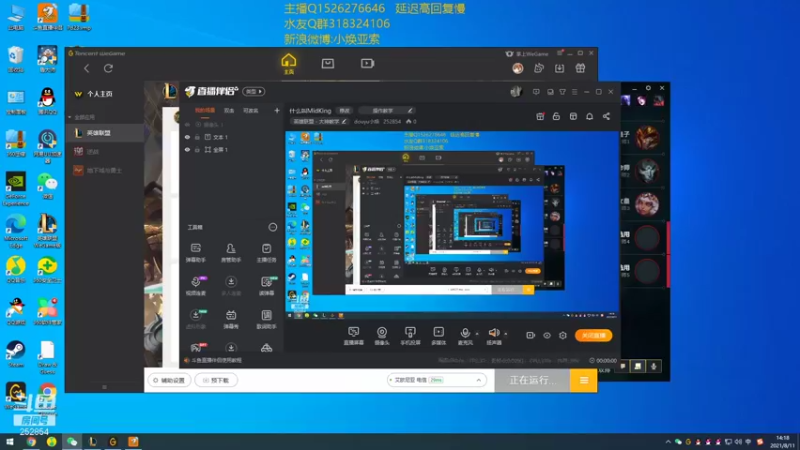Open orange hamburger menu beside 正在运行
Image resolution: width=800 pixels, height=450 pixels.
tap(584, 380)
